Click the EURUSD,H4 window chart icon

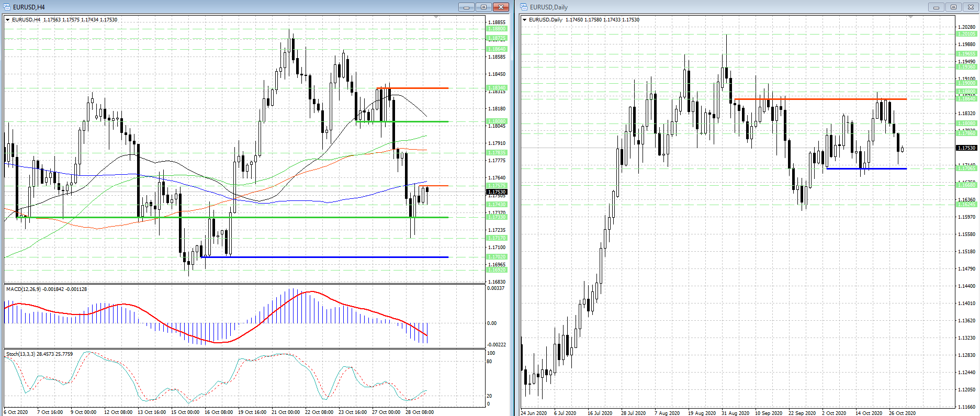(7, 7)
